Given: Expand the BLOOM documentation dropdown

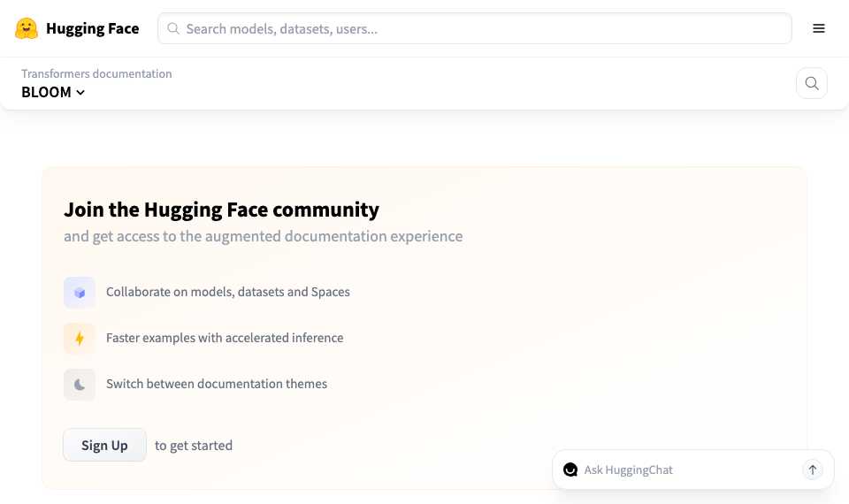Looking at the screenshot, I should pos(53,92).
